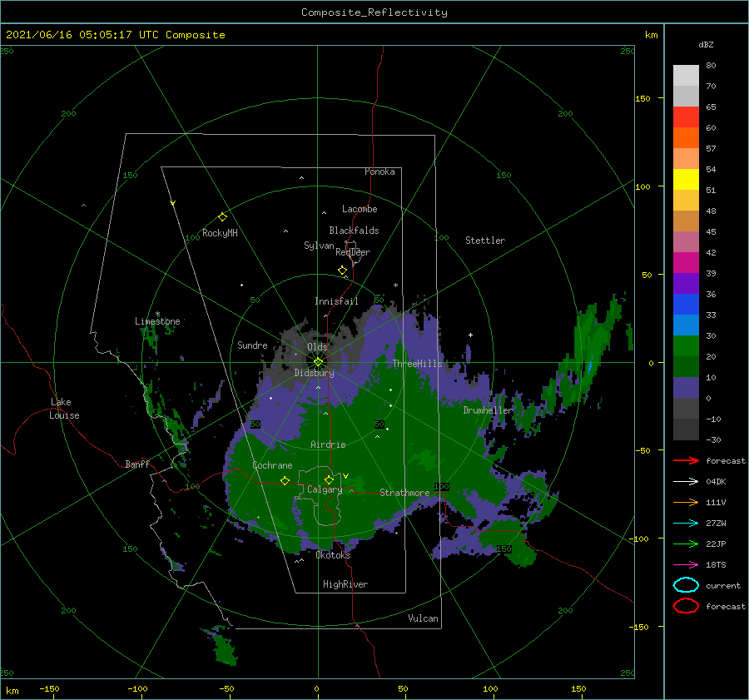The width and height of the screenshot is (749, 700).
Task: Click the Blackfalds label on the map
Action: (x=354, y=231)
